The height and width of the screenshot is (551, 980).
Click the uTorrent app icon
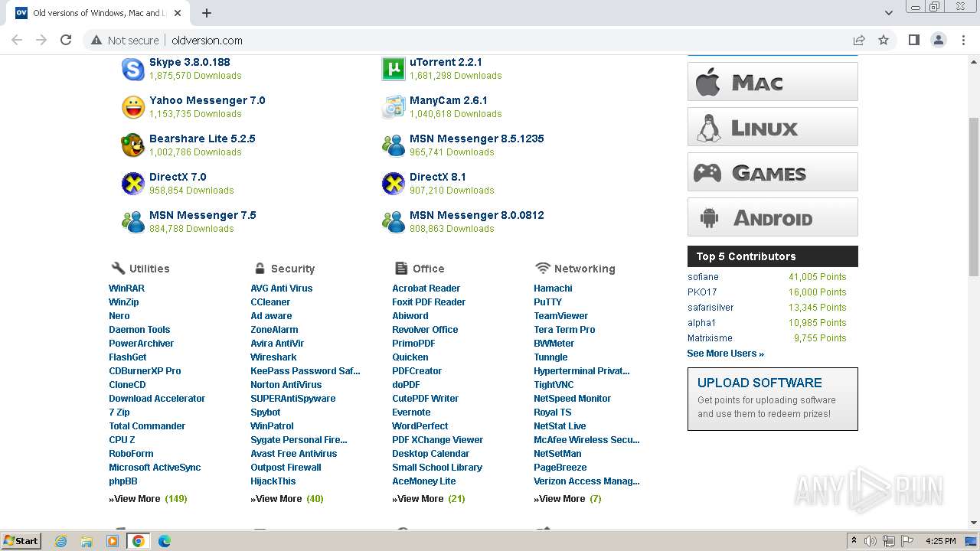point(393,69)
